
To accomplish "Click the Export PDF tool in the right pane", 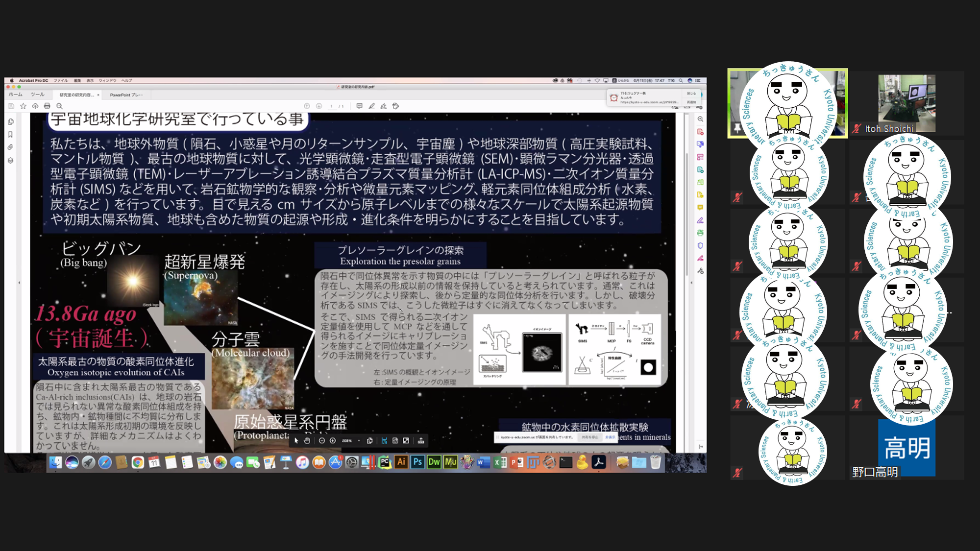I will [700, 170].
